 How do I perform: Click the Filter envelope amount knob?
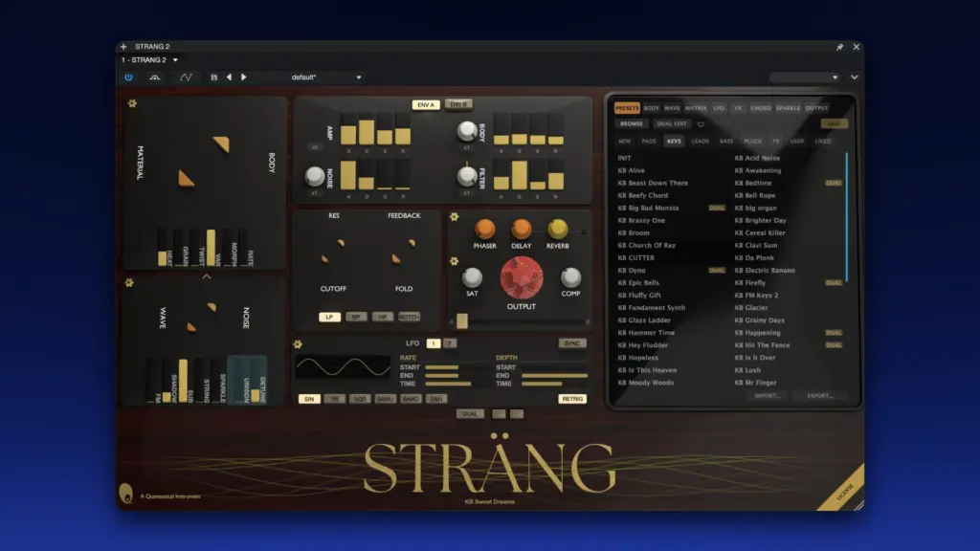466,177
